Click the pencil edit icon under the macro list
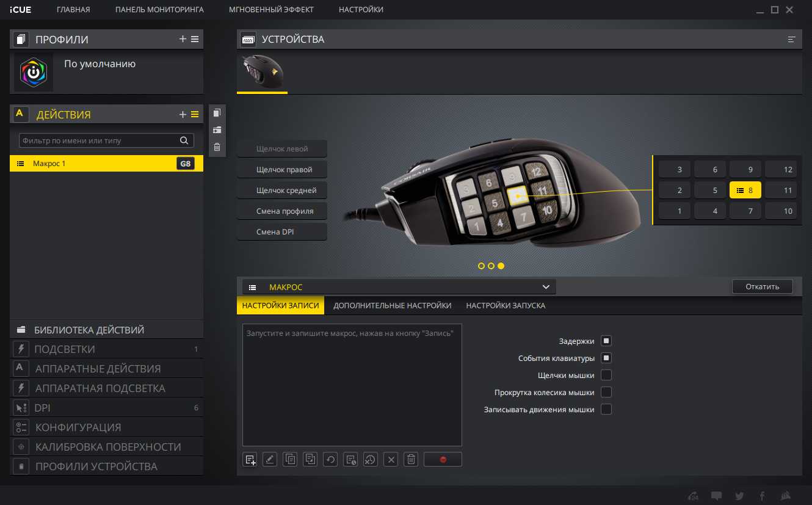The image size is (812, 505). click(270, 459)
